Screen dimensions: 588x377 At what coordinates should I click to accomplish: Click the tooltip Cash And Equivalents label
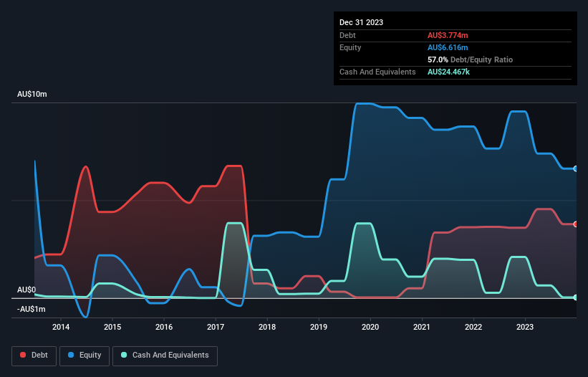(x=377, y=72)
